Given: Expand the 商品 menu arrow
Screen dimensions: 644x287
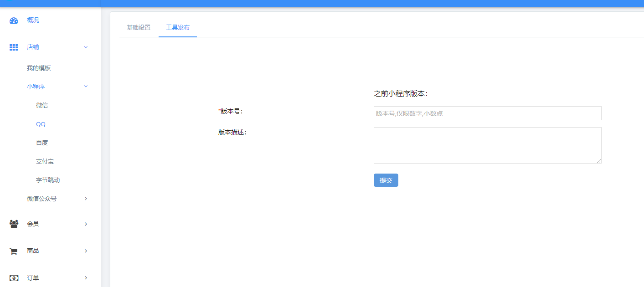Looking at the screenshot, I should click(86, 251).
